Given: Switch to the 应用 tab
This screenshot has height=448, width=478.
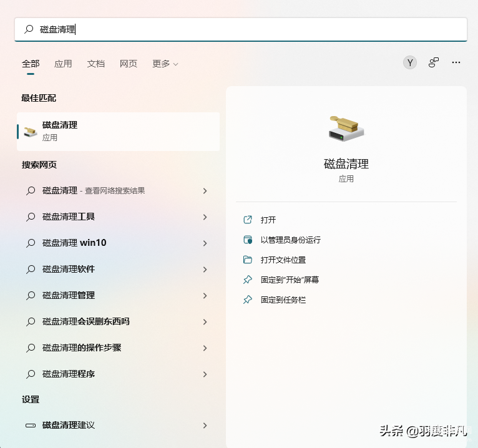Looking at the screenshot, I should point(63,64).
